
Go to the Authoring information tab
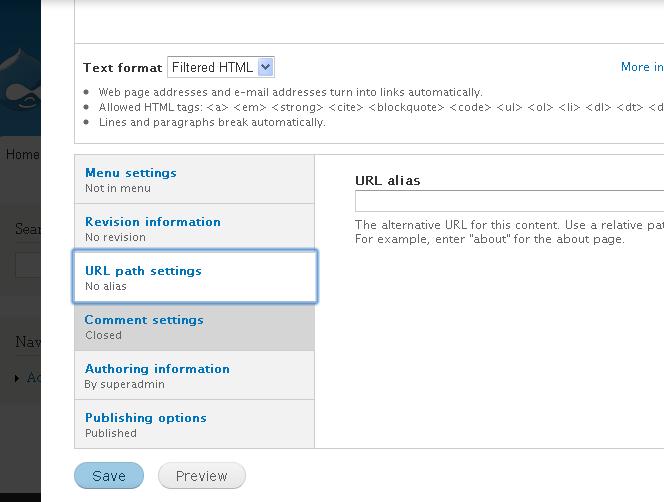(157, 369)
